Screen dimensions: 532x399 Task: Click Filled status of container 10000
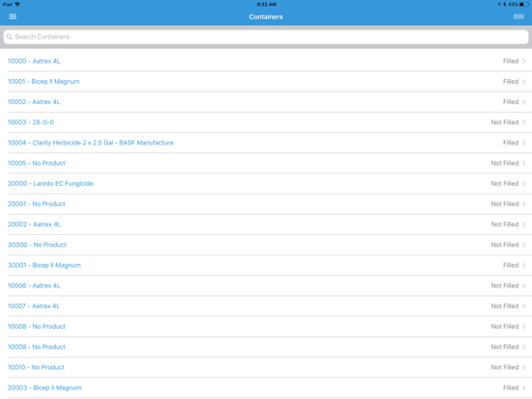pyautogui.click(x=511, y=61)
